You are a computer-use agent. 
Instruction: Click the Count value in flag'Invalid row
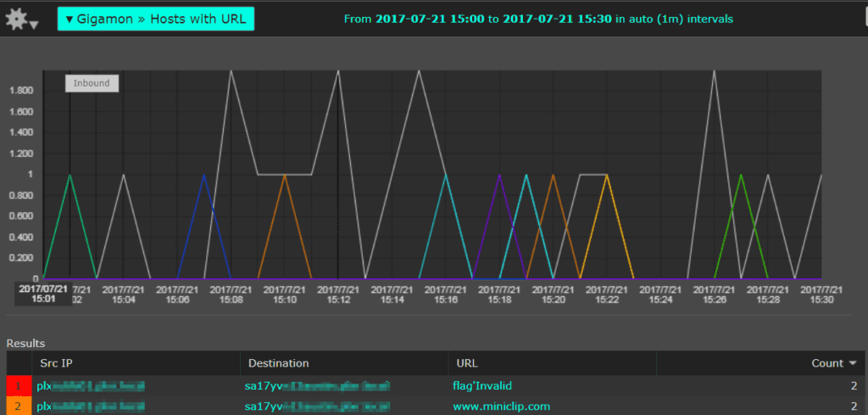click(854, 385)
